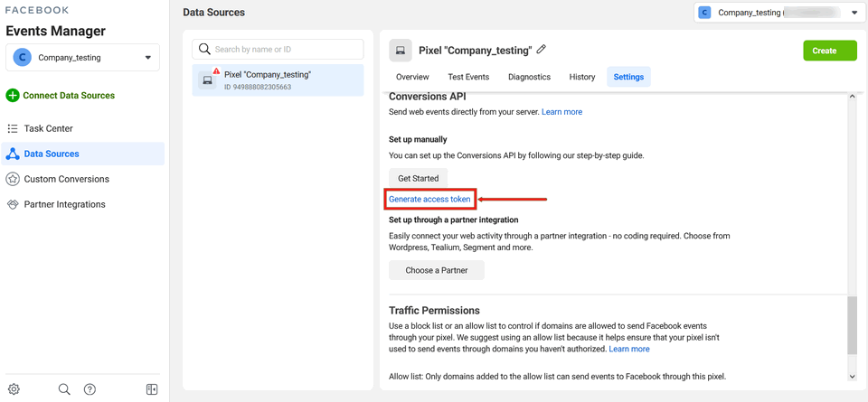The height and width of the screenshot is (402, 868).
Task: Click the magnifier inside search field
Action: point(205,49)
